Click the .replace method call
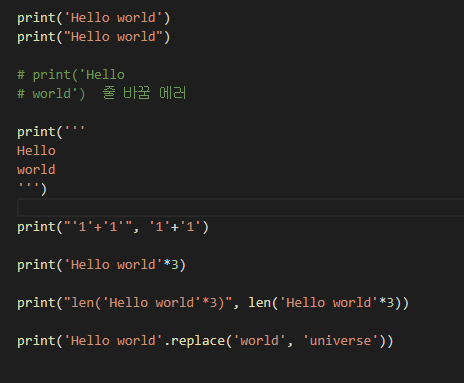This screenshot has height=383, width=464. coord(198,341)
